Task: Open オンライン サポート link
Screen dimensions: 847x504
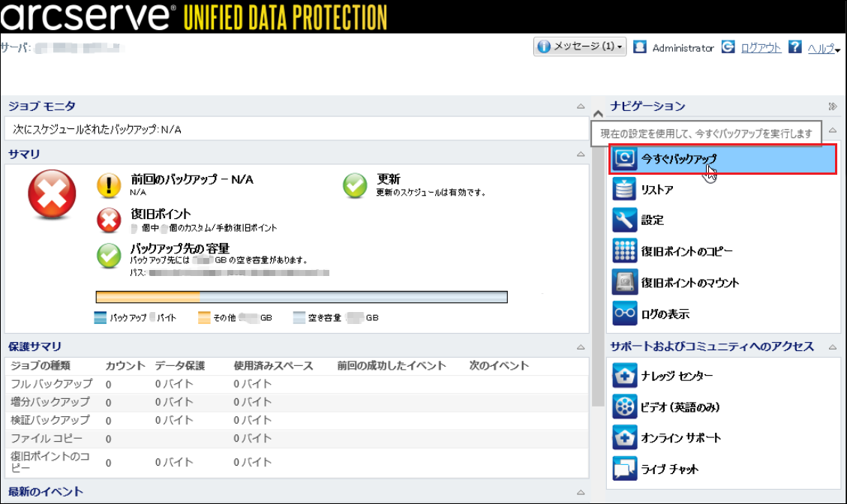Action: coord(680,438)
